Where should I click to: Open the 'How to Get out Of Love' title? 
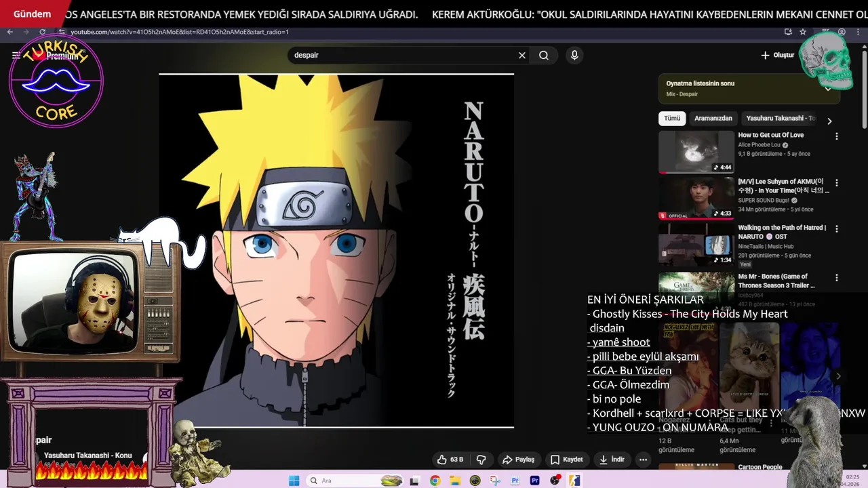coord(770,135)
